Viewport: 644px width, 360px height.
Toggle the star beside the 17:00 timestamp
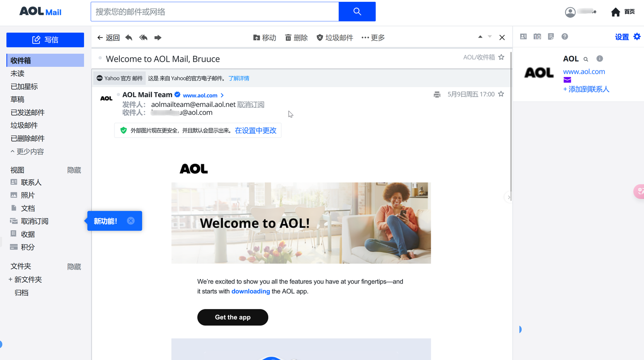click(501, 94)
